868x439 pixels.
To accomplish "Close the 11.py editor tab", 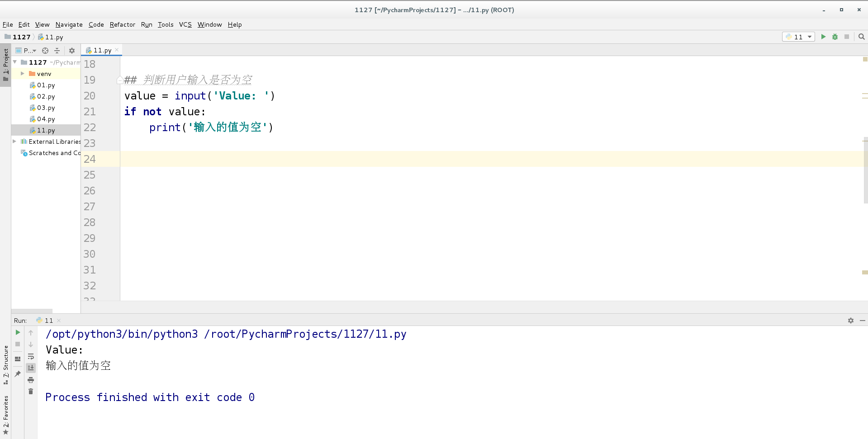I will tap(117, 50).
